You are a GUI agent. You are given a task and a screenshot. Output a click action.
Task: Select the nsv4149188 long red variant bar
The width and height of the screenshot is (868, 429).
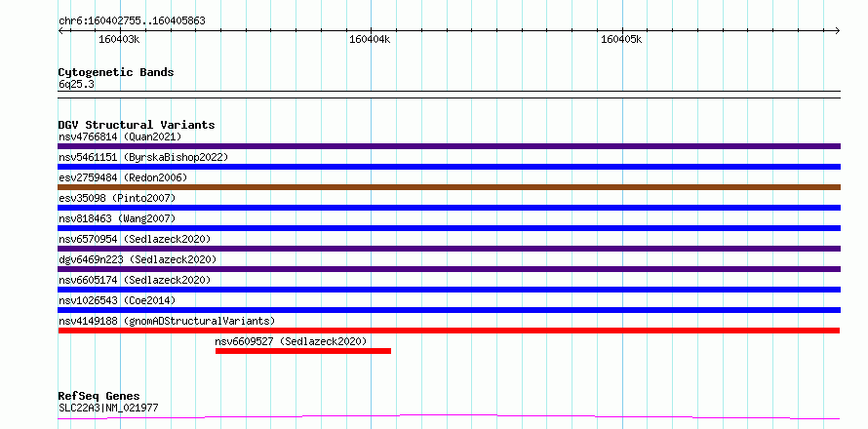tap(449, 331)
